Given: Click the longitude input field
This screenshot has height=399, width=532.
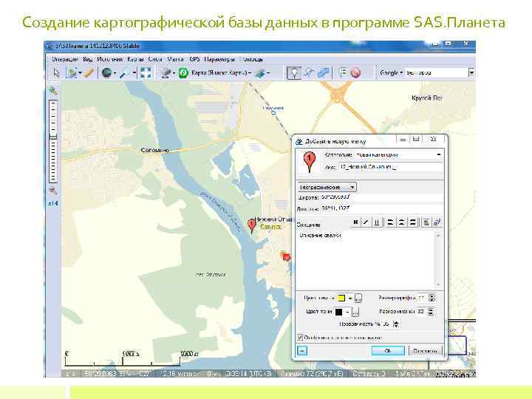Looking at the screenshot, I should click(x=381, y=208).
